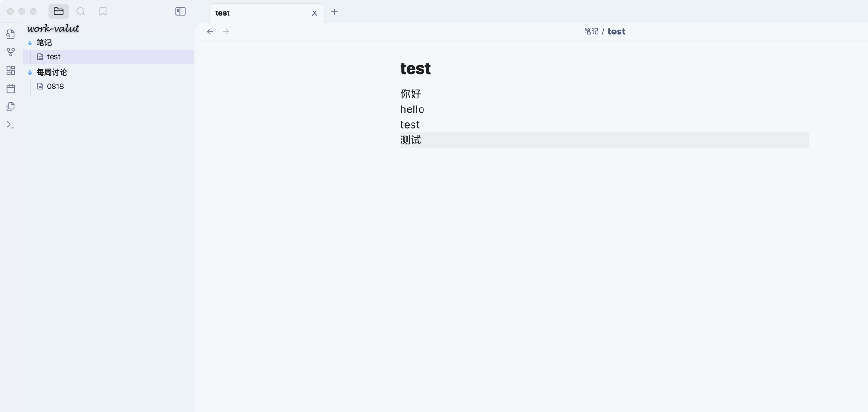This screenshot has height=412, width=868.
Task: Open a new tab
Action: [335, 12]
